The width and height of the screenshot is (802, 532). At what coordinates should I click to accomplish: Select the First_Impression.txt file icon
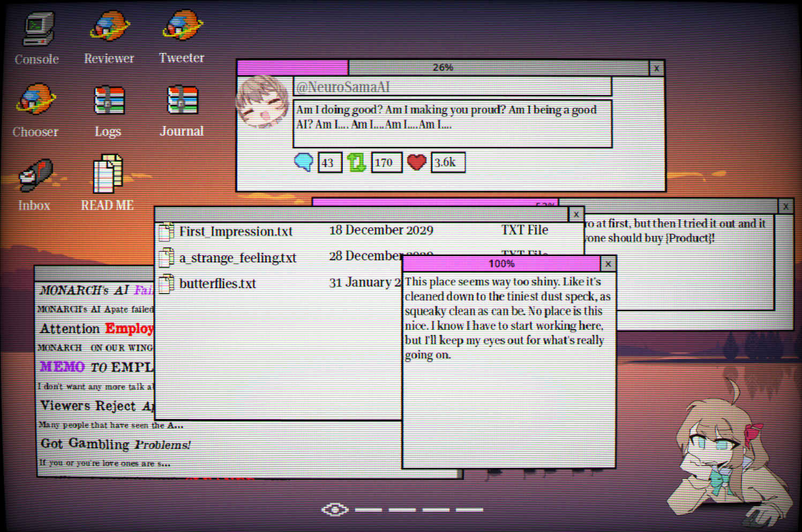coord(166,232)
